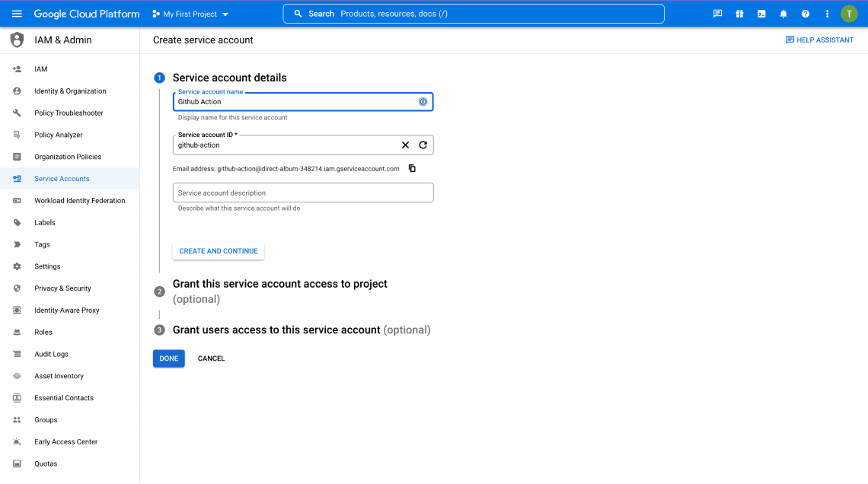868x484 pixels.
Task: Click the CREATE AND CONTINUE button
Action: [x=219, y=250]
